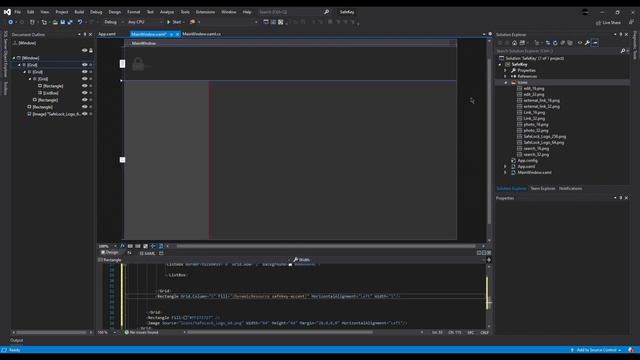Toggle visibility of first [Grid] in outline
640x360 pixels.
[85, 65]
